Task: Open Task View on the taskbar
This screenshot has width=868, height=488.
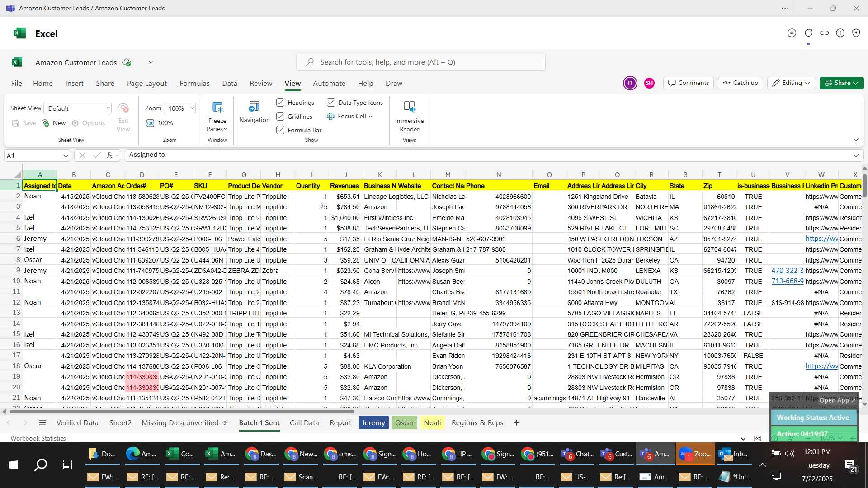Action: (x=67, y=465)
